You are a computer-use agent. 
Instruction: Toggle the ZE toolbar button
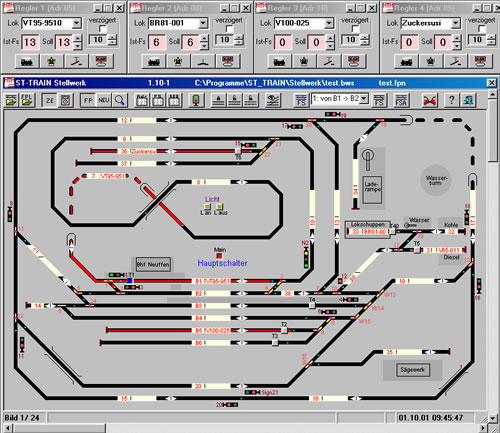[49, 100]
